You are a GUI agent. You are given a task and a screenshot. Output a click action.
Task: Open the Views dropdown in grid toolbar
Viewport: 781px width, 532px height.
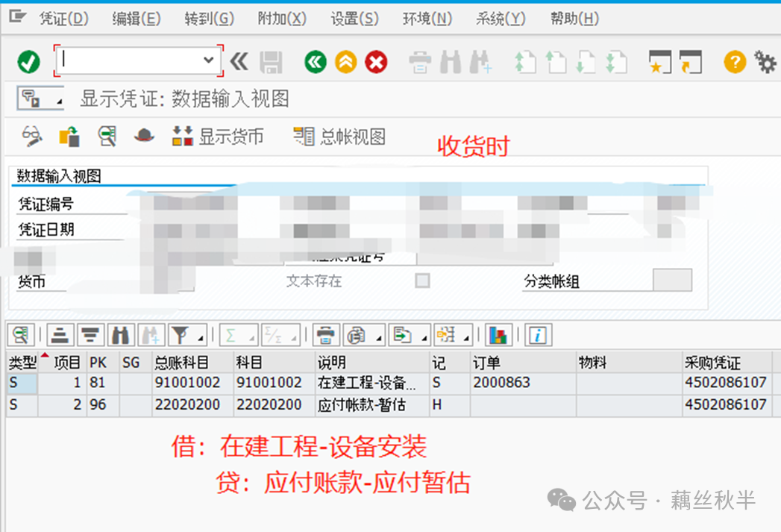pos(363,335)
